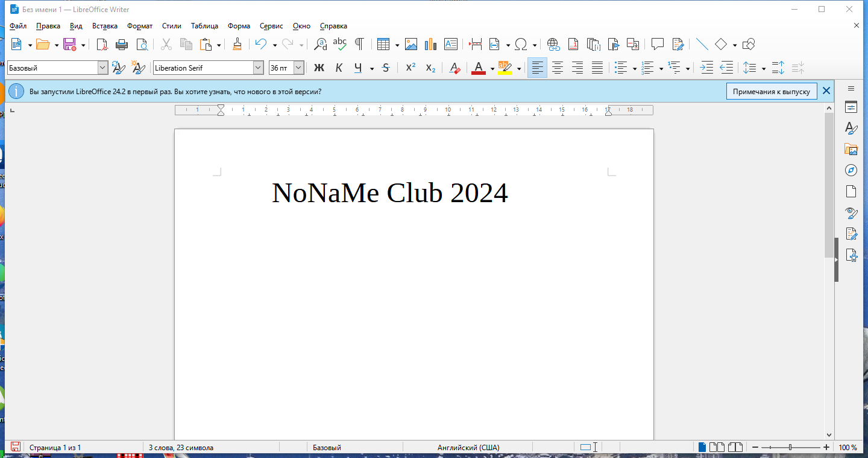This screenshot has height=458, width=868.
Task: Enable centered text alignment
Action: pos(557,68)
